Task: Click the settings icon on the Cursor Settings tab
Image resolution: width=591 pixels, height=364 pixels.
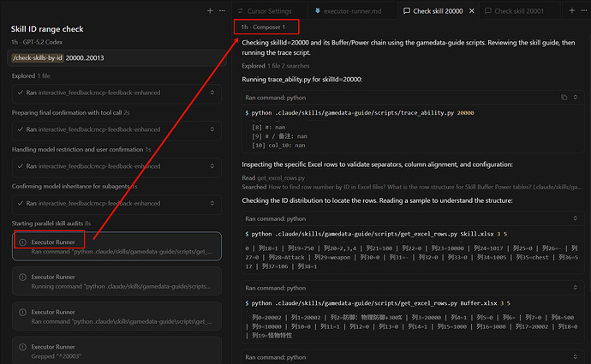Action: pos(241,11)
